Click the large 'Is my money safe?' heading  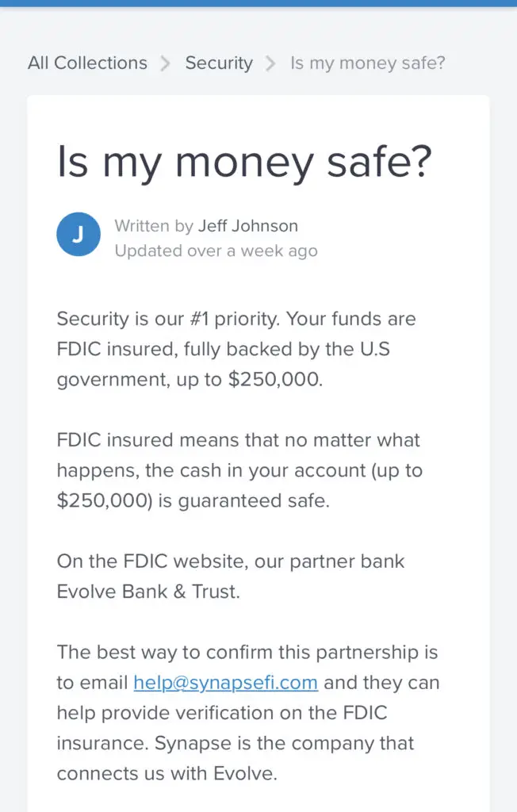coord(244,163)
